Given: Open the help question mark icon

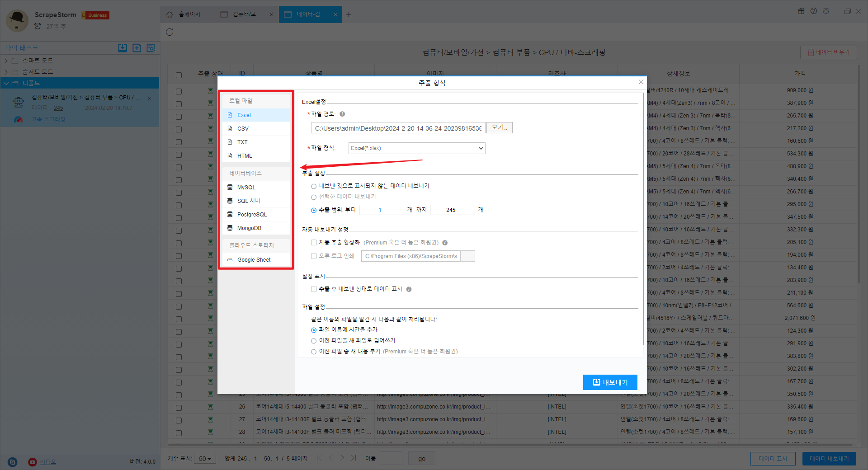Looking at the screenshot, I should coord(814,11).
